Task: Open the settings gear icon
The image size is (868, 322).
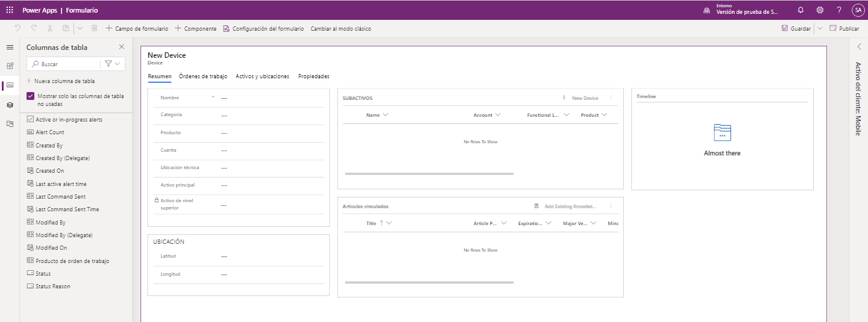Action: 820,10
